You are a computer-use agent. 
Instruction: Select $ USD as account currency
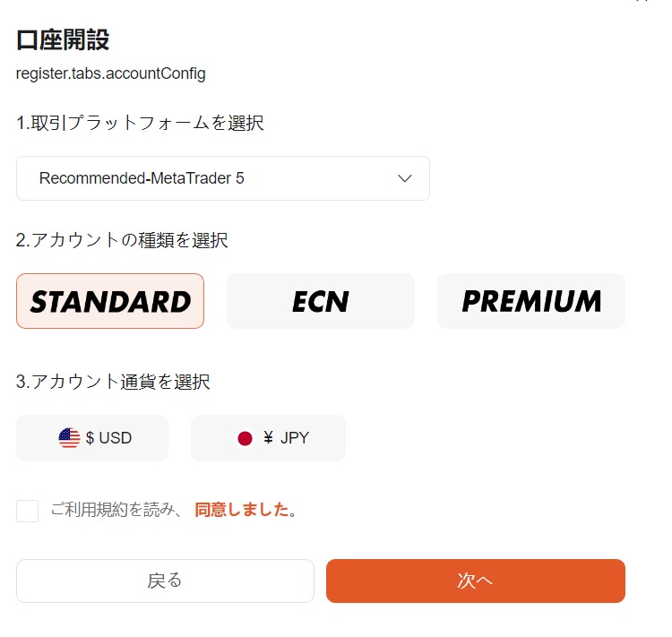[x=92, y=438]
